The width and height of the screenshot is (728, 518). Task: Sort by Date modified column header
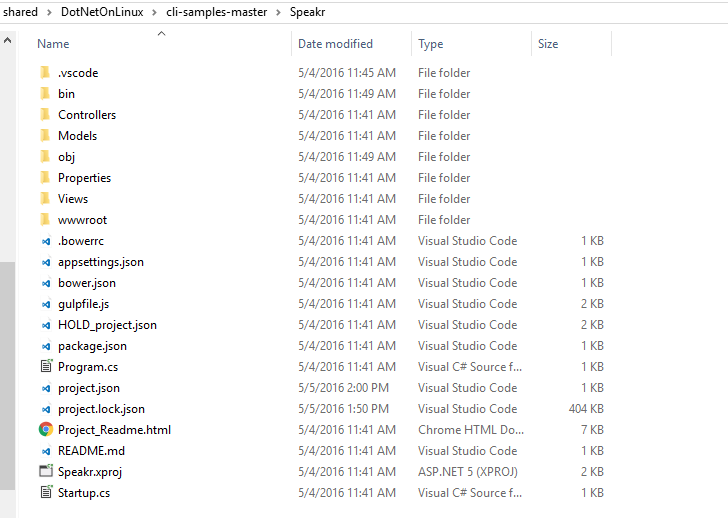[335, 44]
